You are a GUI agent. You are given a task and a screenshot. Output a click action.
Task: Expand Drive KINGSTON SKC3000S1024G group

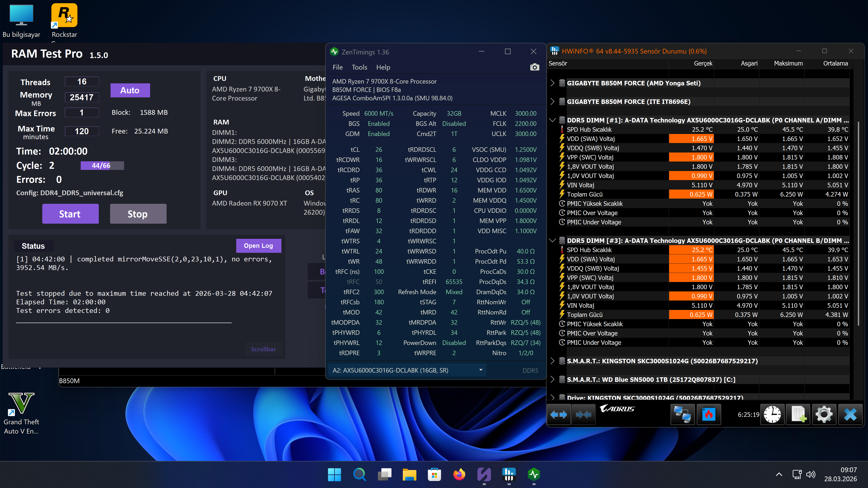pos(552,398)
